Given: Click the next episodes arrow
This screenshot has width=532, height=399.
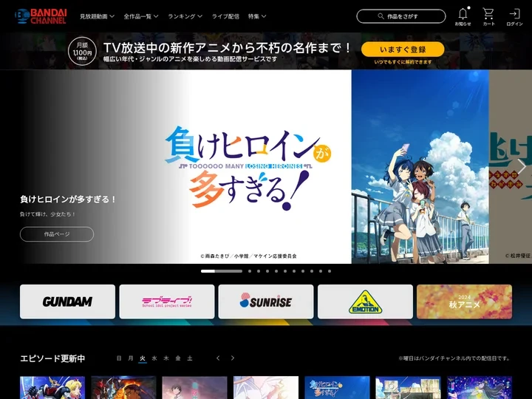Looking at the screenshot, I should (233, 358).
